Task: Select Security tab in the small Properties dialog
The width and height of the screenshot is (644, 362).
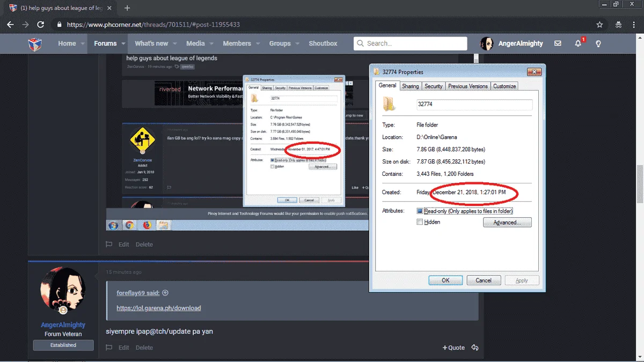Action: point(280,88)
